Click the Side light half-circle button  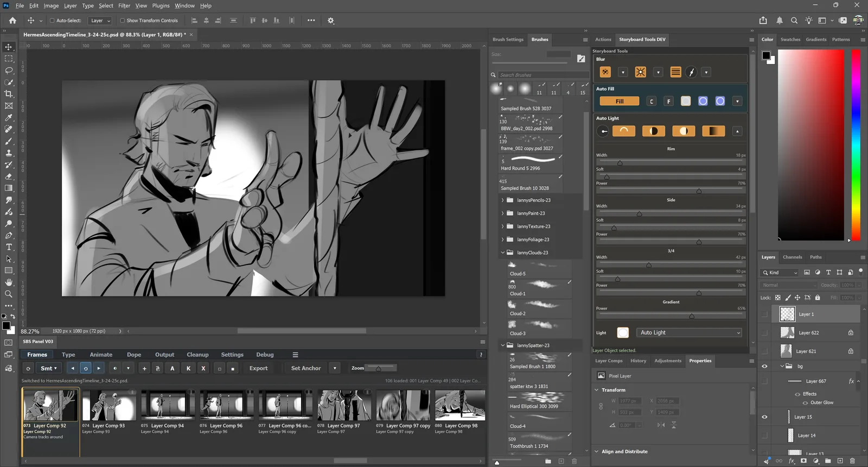654,131
